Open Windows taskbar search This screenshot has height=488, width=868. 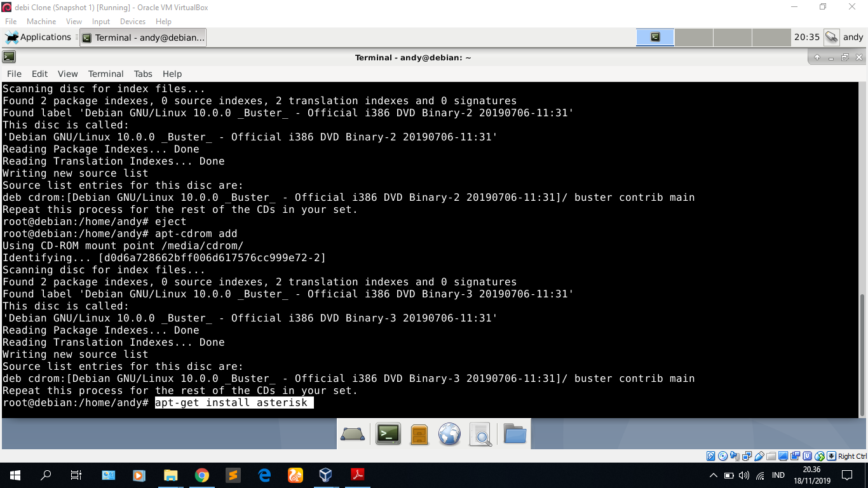(46, 475)
